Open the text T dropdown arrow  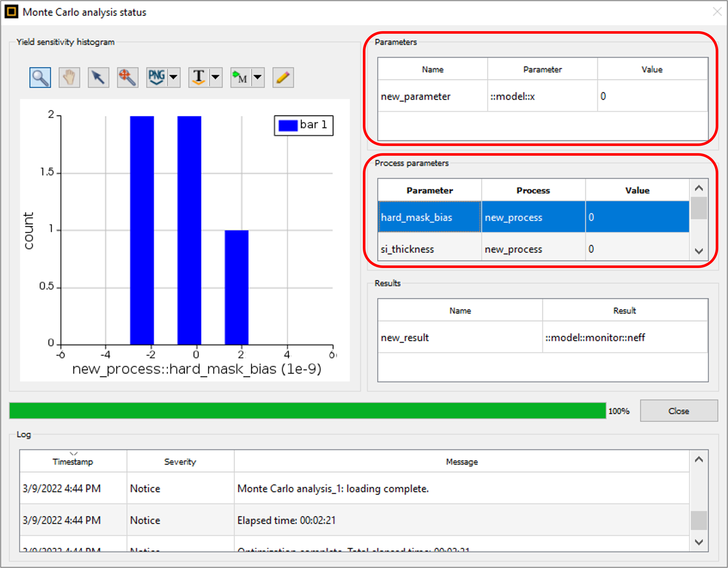[216, 78]
